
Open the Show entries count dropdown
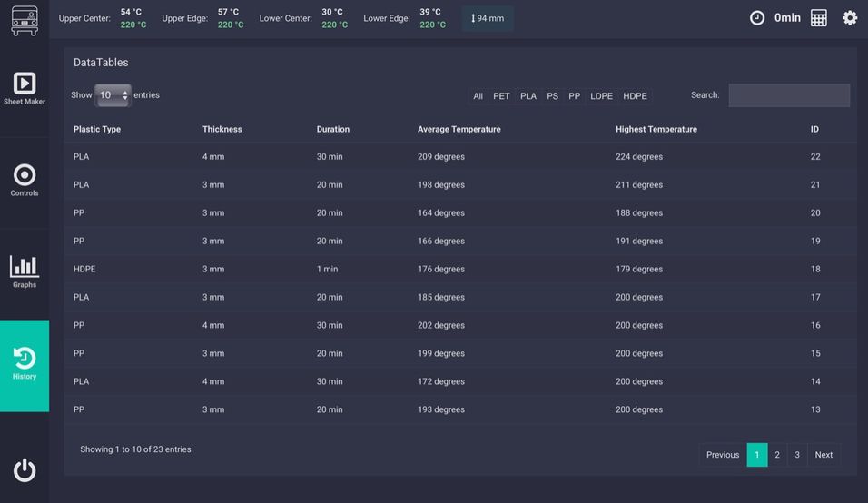pyautogui.click(x=113, y=95)
